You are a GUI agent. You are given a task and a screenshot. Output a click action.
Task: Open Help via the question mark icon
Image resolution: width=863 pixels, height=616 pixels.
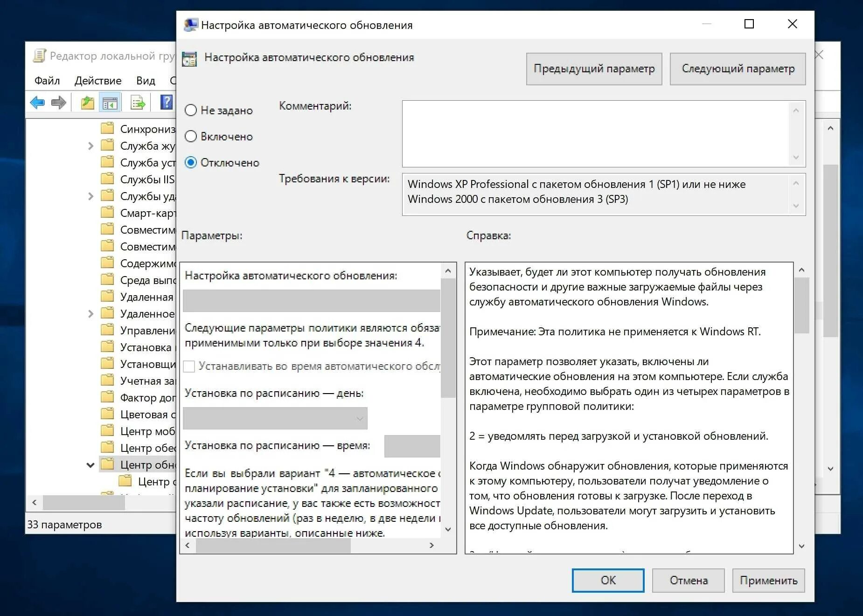(x=166, y=102)
